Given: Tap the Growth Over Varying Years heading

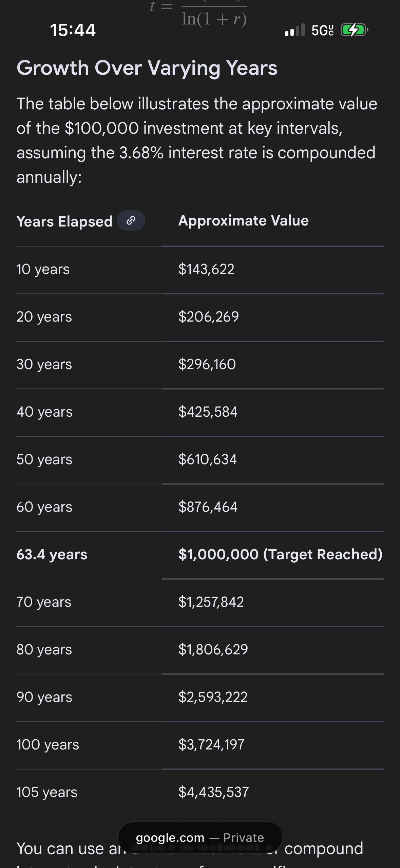Looking at the screenshot, I should coord(147,68).
